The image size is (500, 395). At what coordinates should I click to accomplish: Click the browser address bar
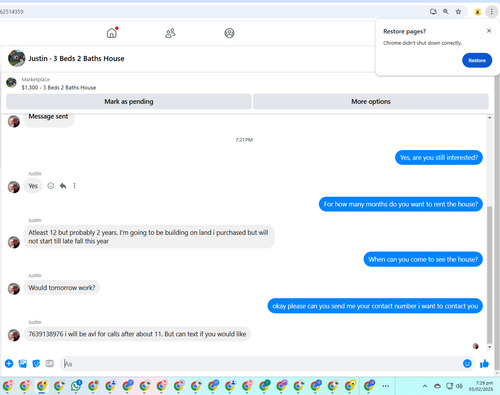pyautogui.click(x=213, y=12)
